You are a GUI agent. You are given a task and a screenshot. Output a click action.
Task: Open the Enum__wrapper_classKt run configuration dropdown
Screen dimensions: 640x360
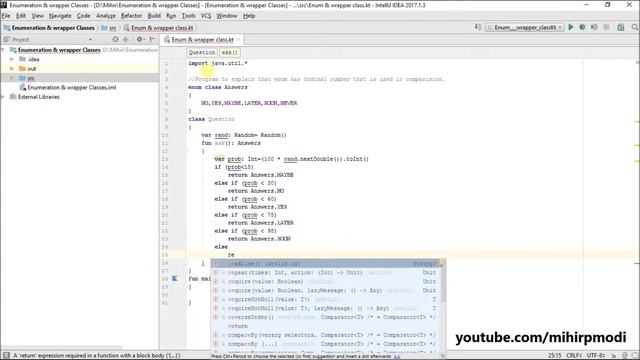(525, 27)
